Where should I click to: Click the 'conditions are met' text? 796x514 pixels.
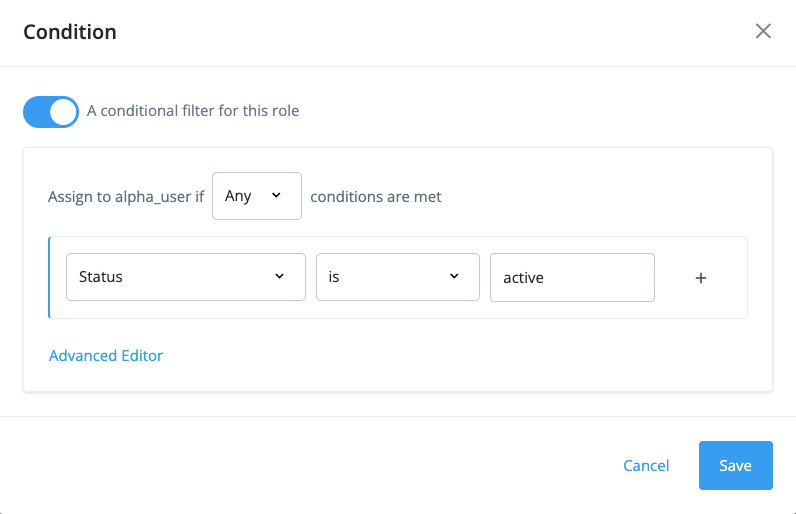point(376,196)
